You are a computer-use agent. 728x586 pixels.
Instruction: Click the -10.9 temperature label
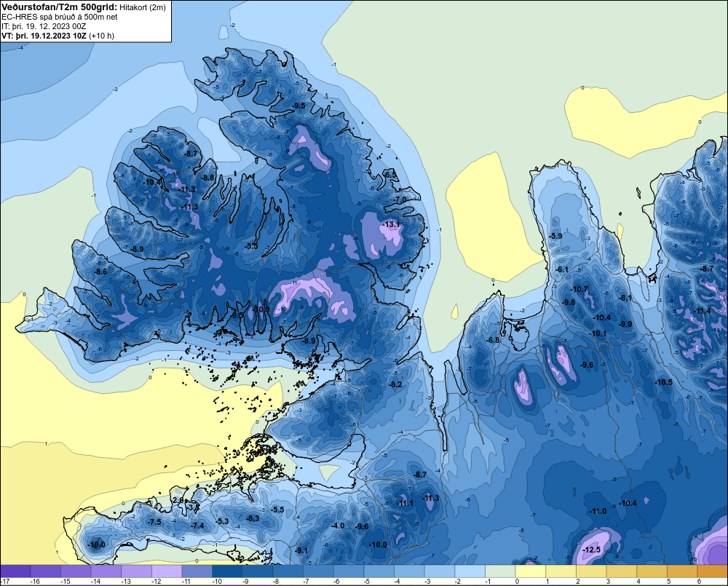pyautogui.click(x=261, y=309)
